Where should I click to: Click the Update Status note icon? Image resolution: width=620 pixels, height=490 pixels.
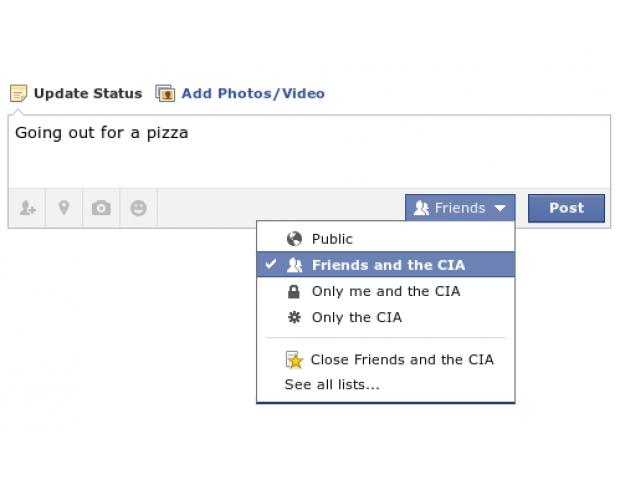(18, 93)
